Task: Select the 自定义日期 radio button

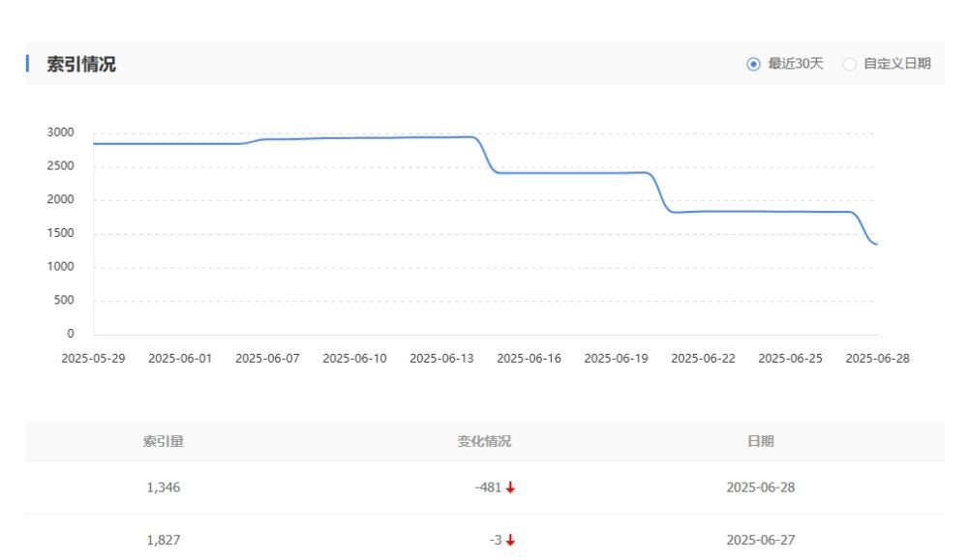Action: coord(850,64)
